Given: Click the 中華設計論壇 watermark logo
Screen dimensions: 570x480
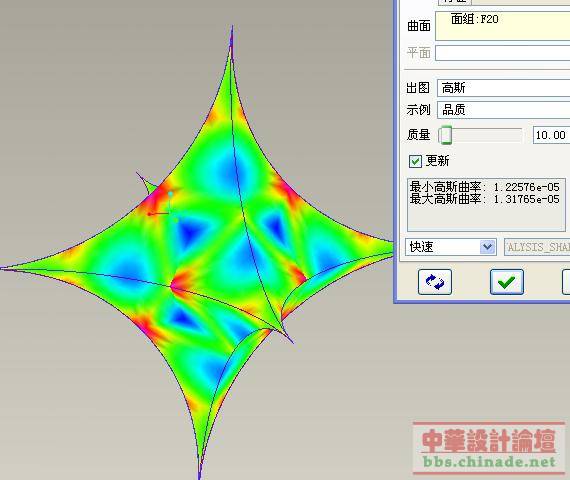Looking at the screenshot, I should [489, 440].
